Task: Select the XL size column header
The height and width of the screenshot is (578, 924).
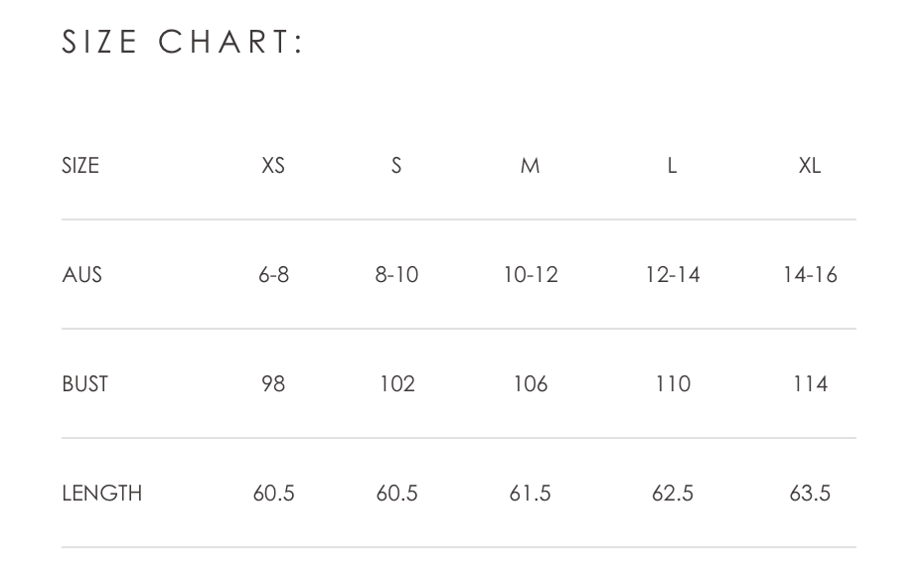Action: 810,166
